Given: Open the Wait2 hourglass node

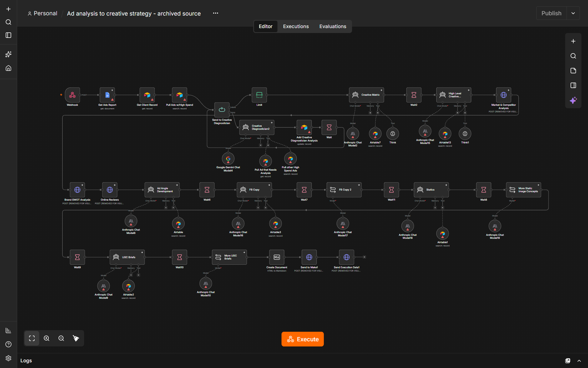Looking at the screenshot, I should point(414,95).
